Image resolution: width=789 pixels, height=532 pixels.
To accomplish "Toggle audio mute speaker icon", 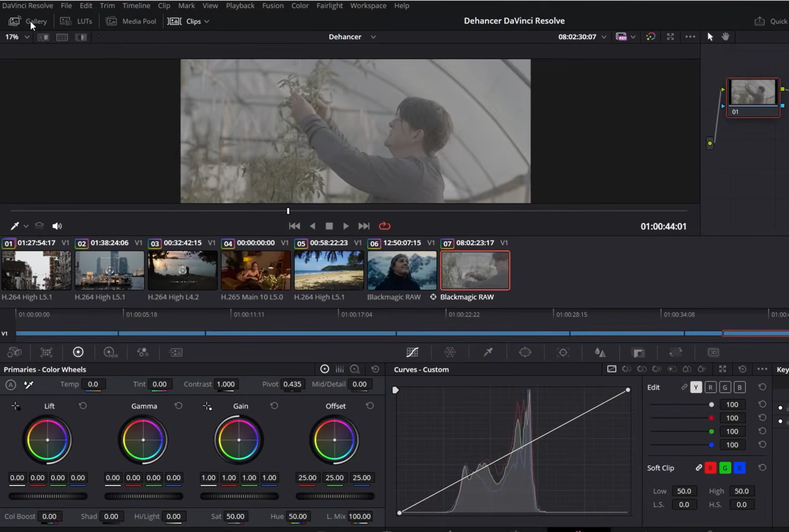I will click(57, 226).
